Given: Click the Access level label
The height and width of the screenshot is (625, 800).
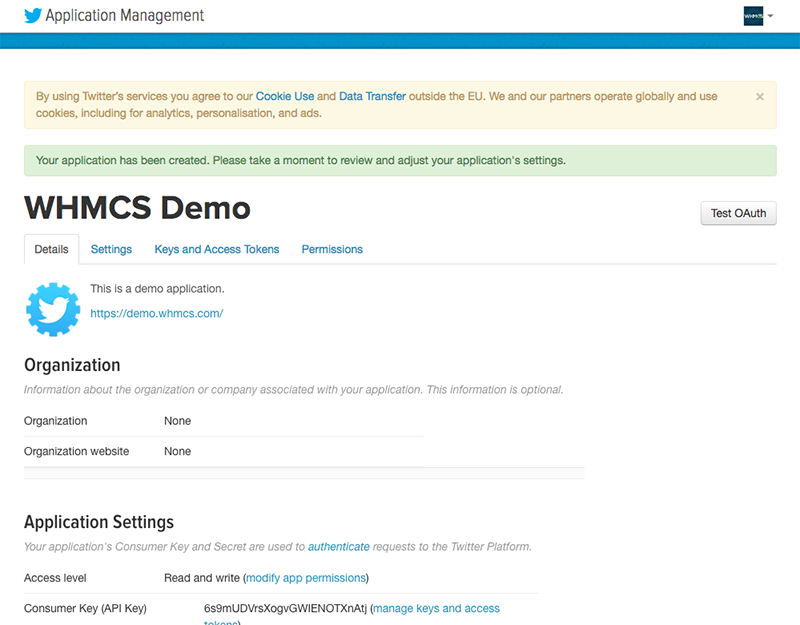Looking at the screenshot, I should pos(55,578).
